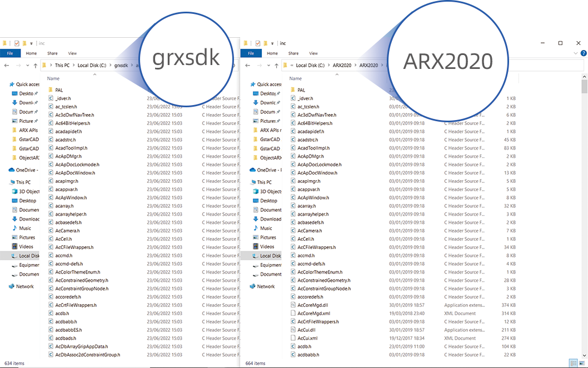Switch to large icons view in ARX2020 status bar
The image size is (588, 368).
[x=582, y=363]
